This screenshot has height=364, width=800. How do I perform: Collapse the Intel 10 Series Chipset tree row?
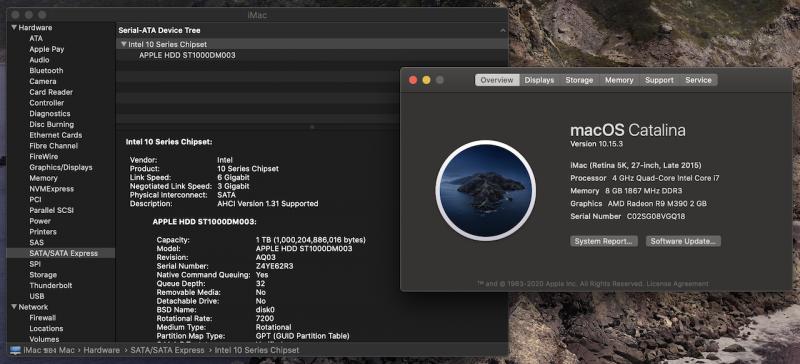[123, 44]
